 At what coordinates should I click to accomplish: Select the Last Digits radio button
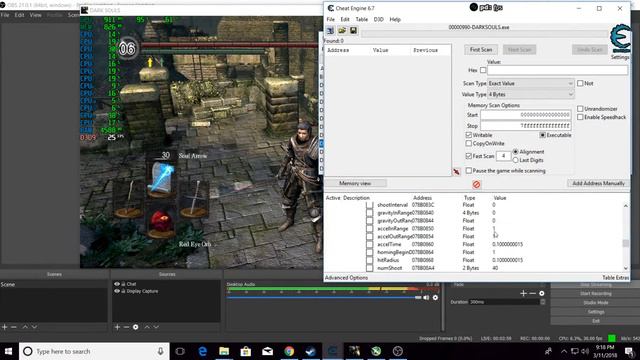[516, 160]
